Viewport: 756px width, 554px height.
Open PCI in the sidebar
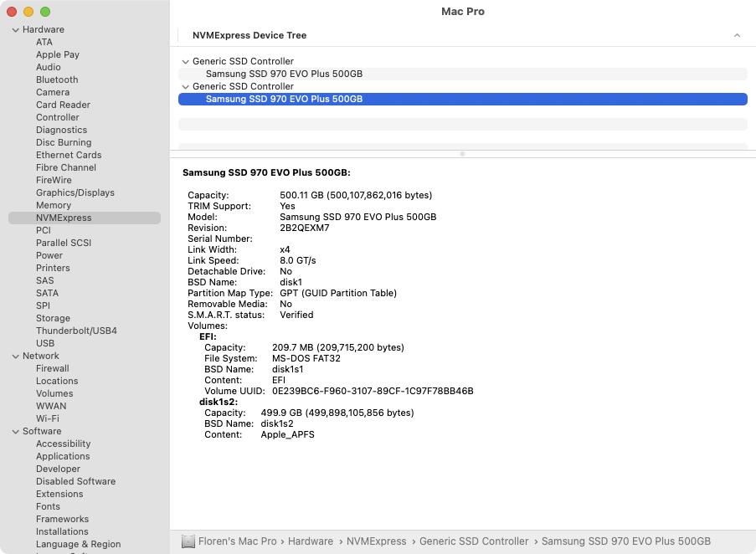(44, 230)
